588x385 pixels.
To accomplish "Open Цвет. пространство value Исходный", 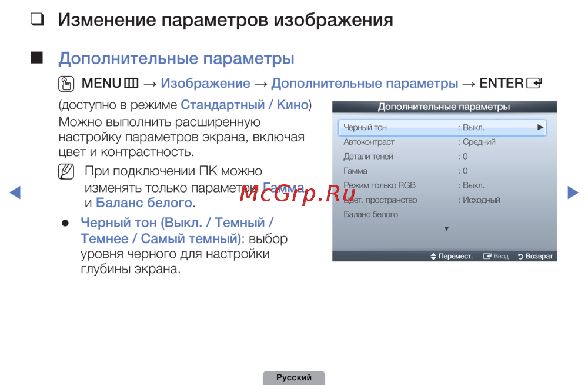I will [482, 200].
